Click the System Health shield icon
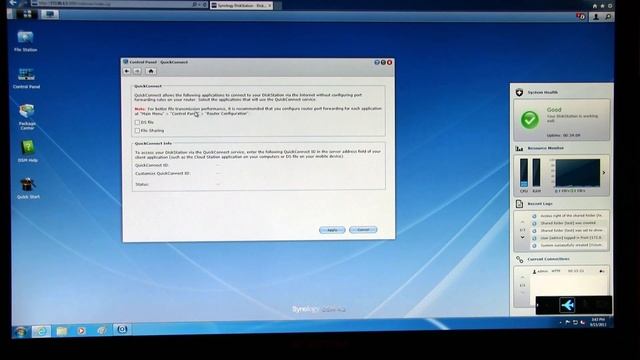 click(x=519, y=92)
